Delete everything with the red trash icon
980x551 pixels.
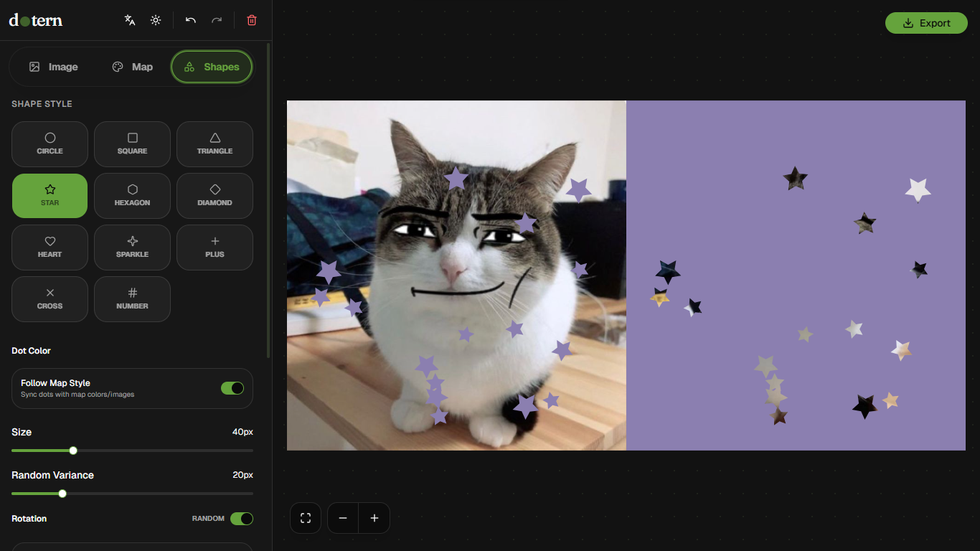click(x=252, y=20)
